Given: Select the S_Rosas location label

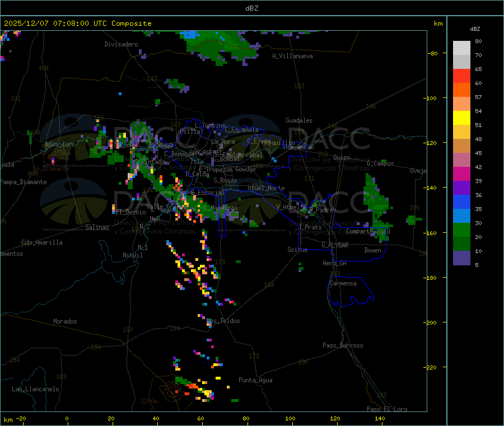Looking at the screenshot, I should click(225, 180).
